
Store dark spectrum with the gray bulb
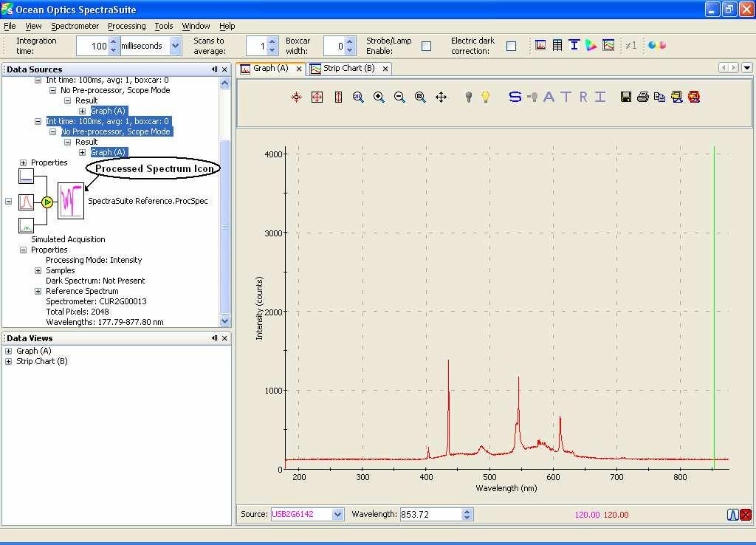pyautogui.click(x=468, y=97)
